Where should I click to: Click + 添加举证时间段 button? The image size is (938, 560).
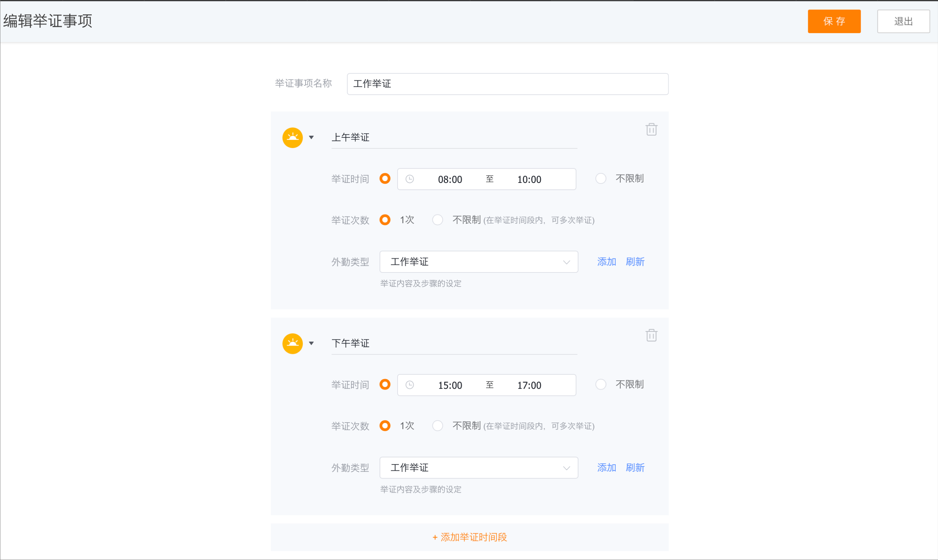tap(469, 537)
